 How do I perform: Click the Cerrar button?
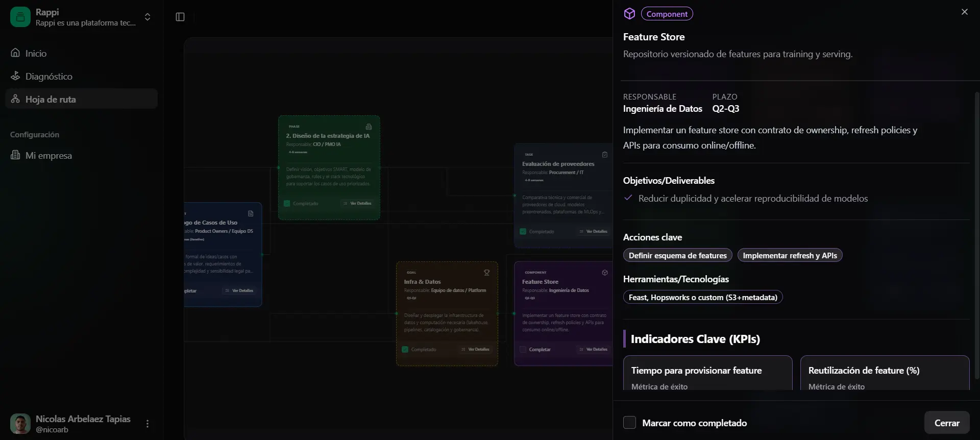(947, 423)
